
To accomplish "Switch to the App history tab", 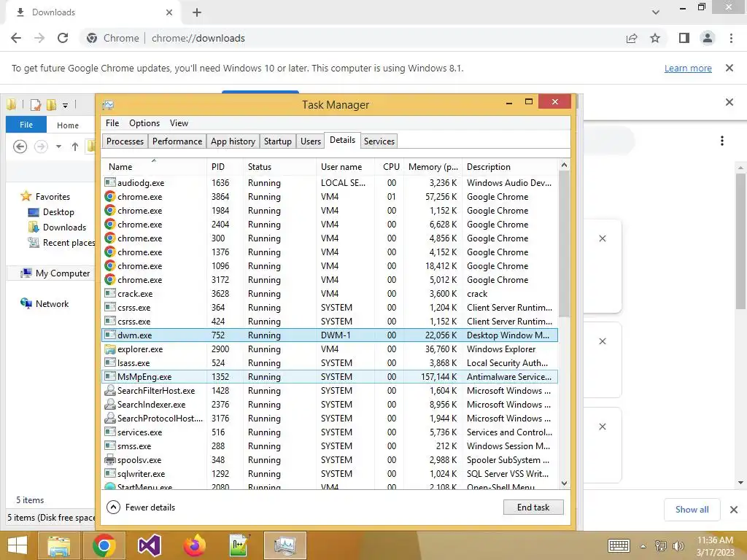I will click(233, 141).
